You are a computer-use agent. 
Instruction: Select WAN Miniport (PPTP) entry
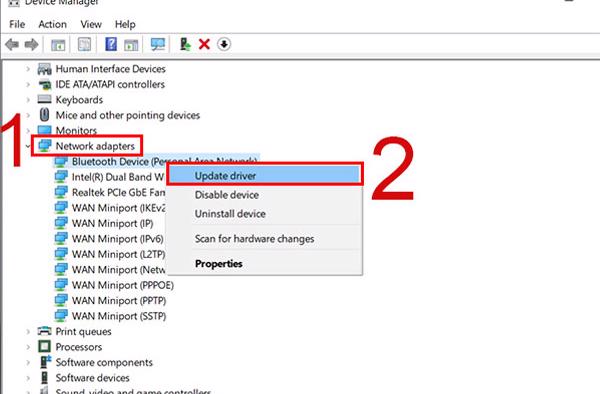(x=119, y=301)
